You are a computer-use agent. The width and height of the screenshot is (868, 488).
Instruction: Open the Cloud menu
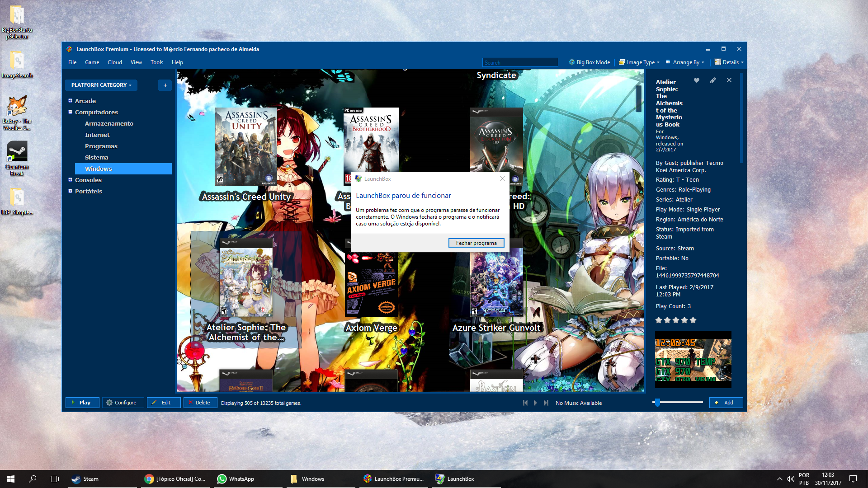tap(115, 62)
